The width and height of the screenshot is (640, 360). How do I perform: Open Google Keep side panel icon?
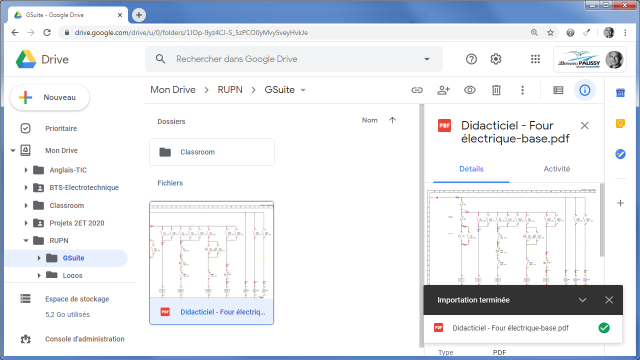click(620, 123)
